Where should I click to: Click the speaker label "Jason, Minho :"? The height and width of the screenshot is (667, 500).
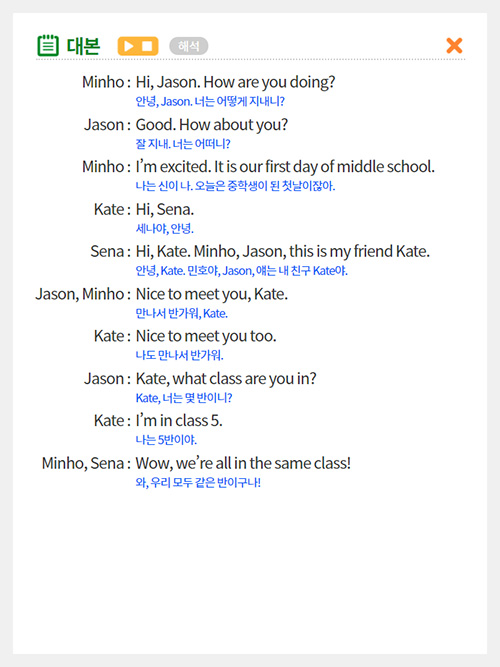coord(83,294)
